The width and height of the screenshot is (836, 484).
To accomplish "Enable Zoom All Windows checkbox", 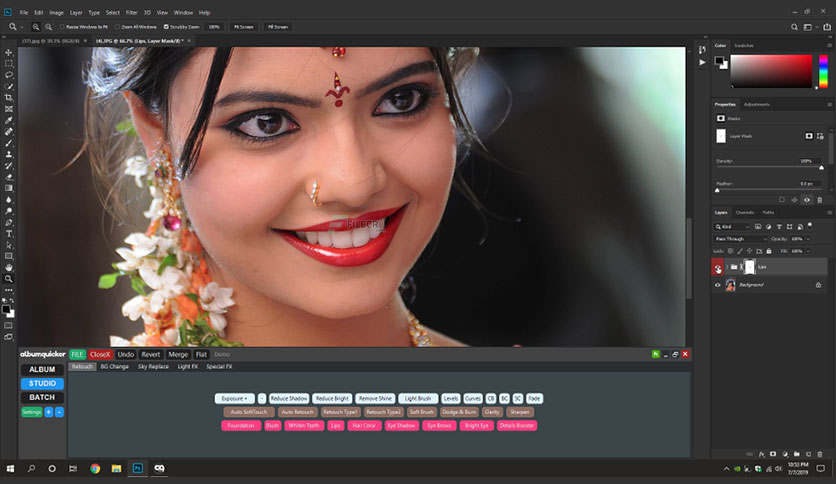I will tap(117, 27).
